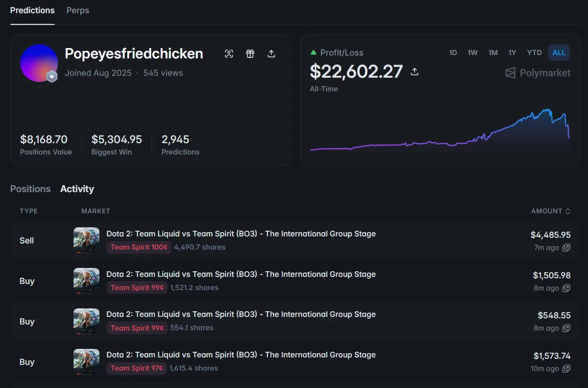
Task: Click market image on the Sell row
Action: pos(86,241)
